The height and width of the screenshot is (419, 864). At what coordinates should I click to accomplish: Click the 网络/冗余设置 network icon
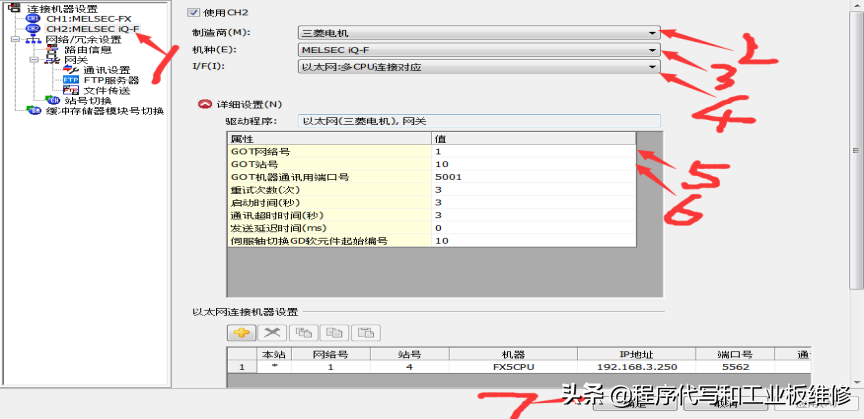(x=34, y=40)
